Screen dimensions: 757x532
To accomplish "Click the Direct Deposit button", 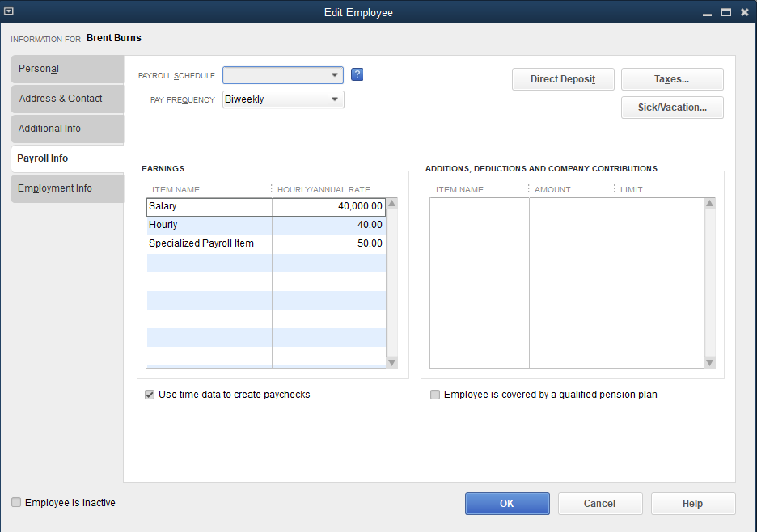I will 563,79.
